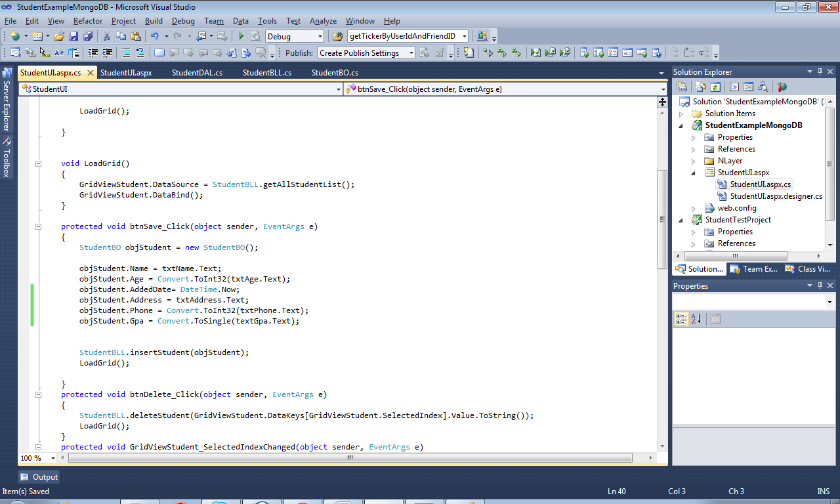Sort Properties alphabetically
The height and width of the screenshot is (504, 840).
click(x=697, y=319)
